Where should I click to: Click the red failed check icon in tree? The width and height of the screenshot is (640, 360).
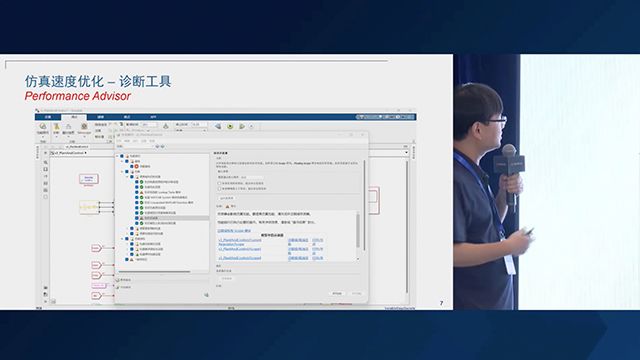tap(137, 167)
